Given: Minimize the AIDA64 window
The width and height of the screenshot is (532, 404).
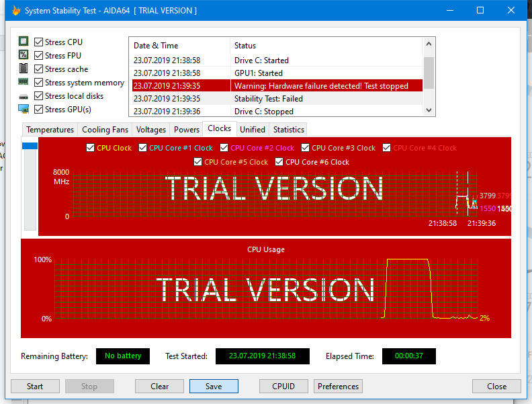Looking at the screenshot, I should click(x=450, y=11).
